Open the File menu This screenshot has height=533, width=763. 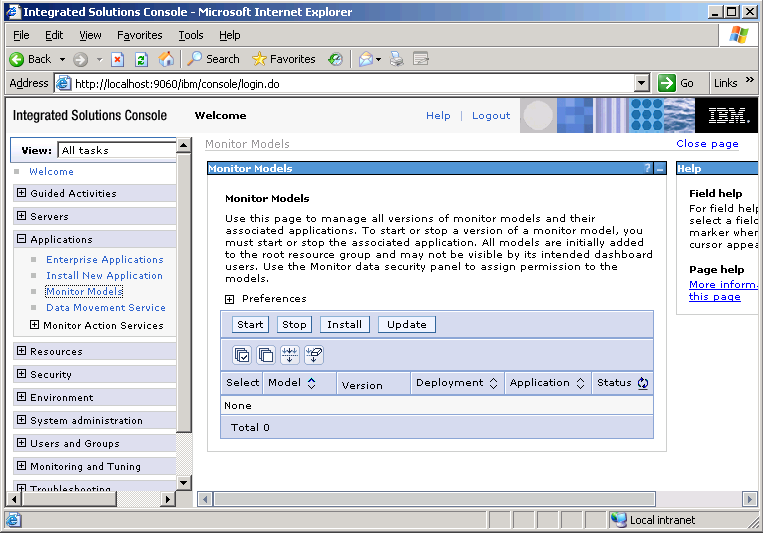[x=21, y=35]
